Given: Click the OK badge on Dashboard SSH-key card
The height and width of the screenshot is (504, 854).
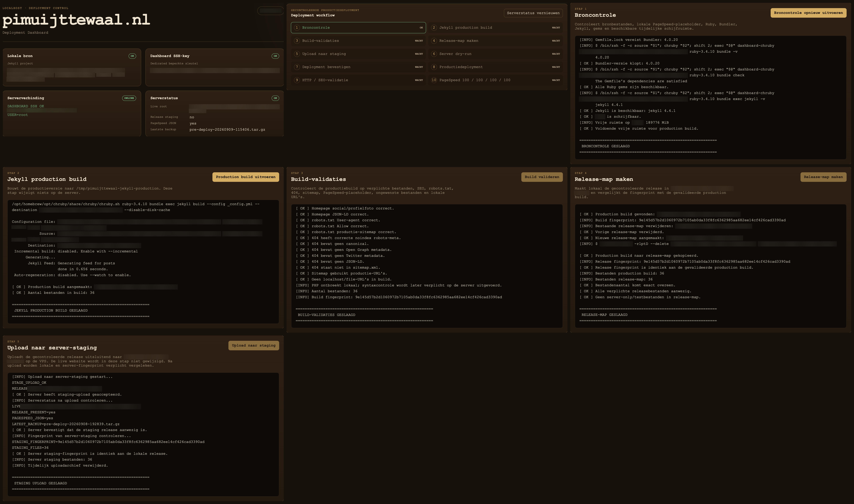Looking at the screenshot, I should click(275, 56).
